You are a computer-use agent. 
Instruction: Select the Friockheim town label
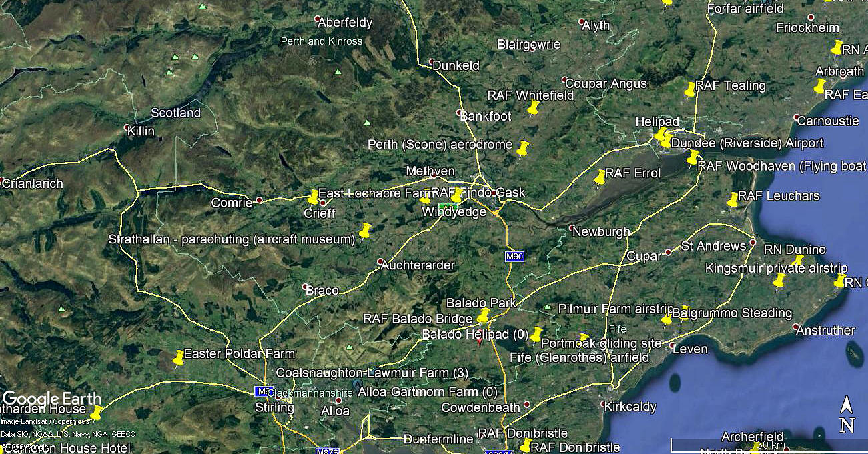807,28
